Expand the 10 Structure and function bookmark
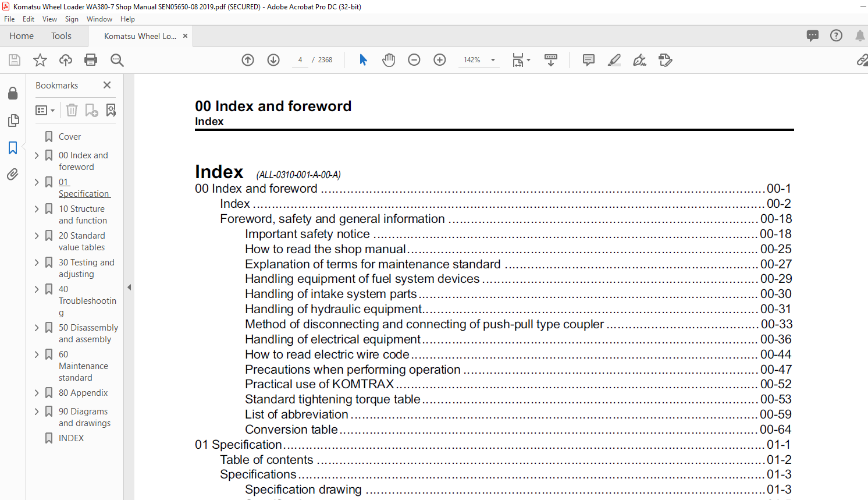The height and width of the screenshot is (500, 868). [x=37, y=209]
